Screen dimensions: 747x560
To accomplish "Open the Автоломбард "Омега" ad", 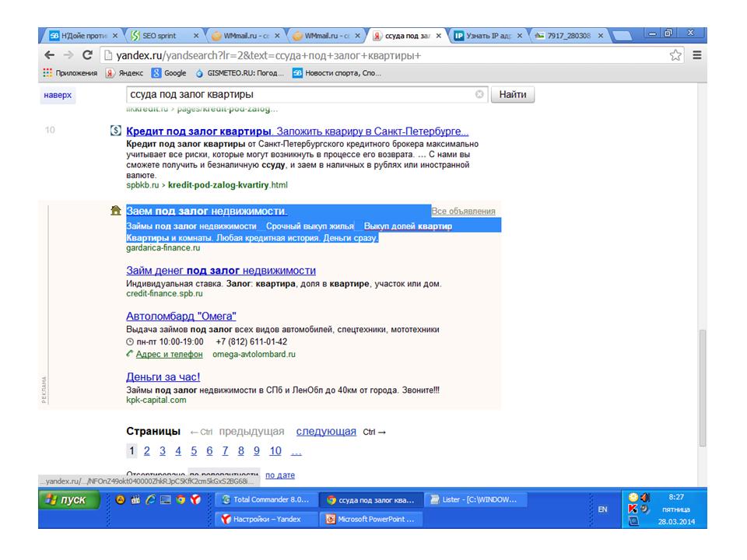I will 181,317.
